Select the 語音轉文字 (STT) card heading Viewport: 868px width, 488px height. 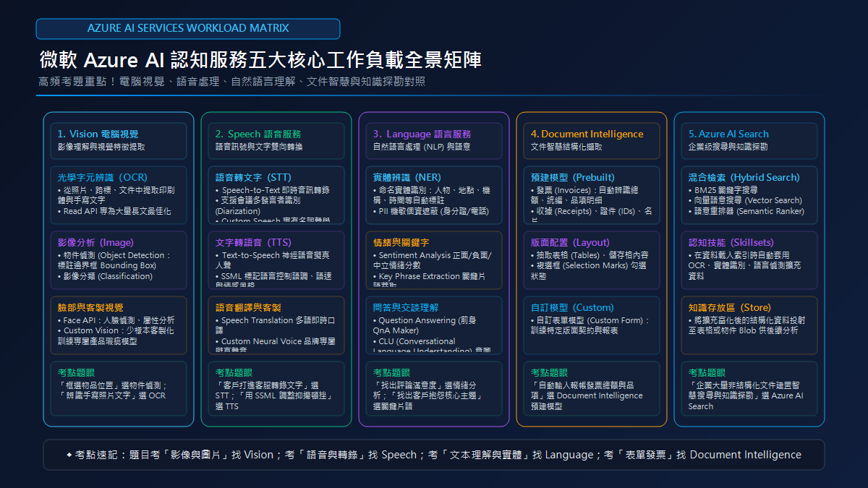pos(253,177)
